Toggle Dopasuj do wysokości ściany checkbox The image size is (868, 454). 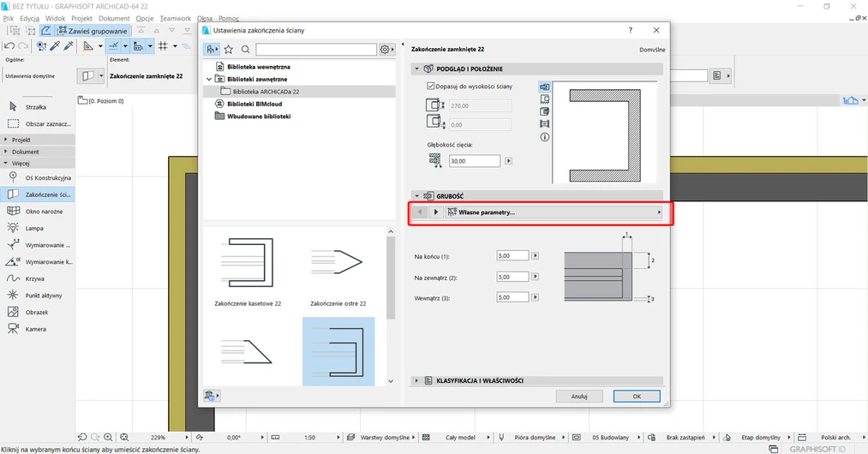tap(431, 87)
